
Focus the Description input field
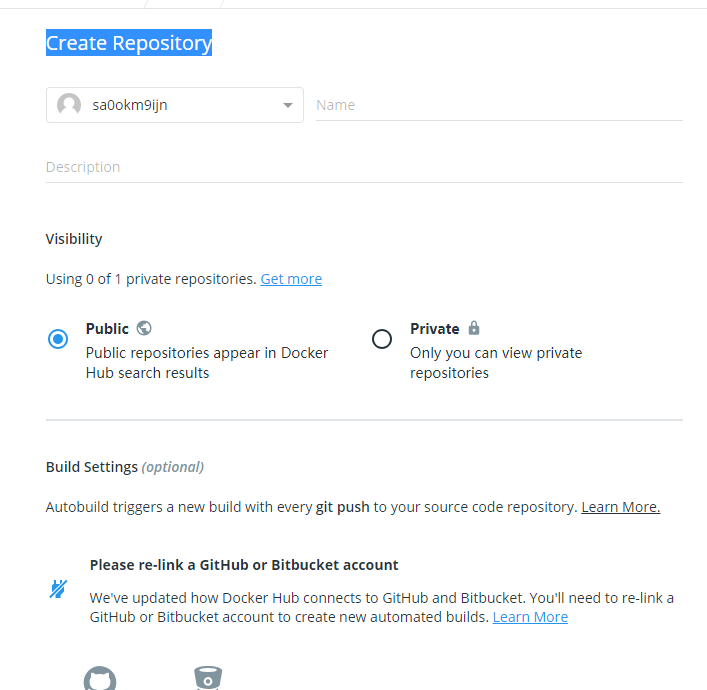click(x=364, y=167)
